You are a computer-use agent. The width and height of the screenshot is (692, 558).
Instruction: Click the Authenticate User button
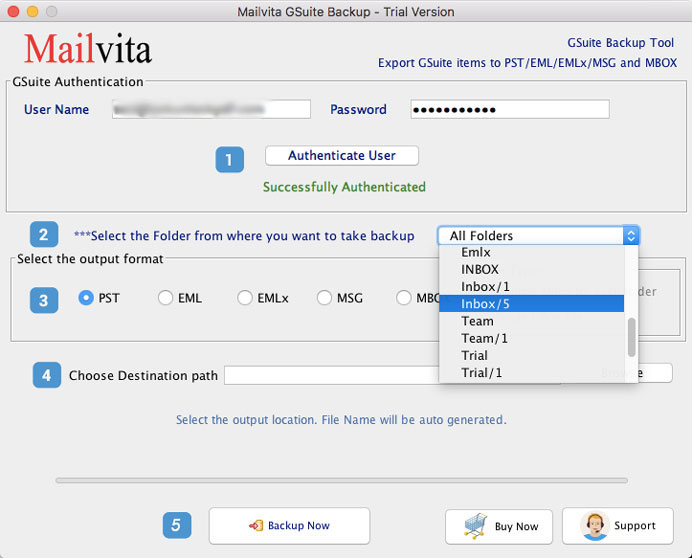pos(342,156)
